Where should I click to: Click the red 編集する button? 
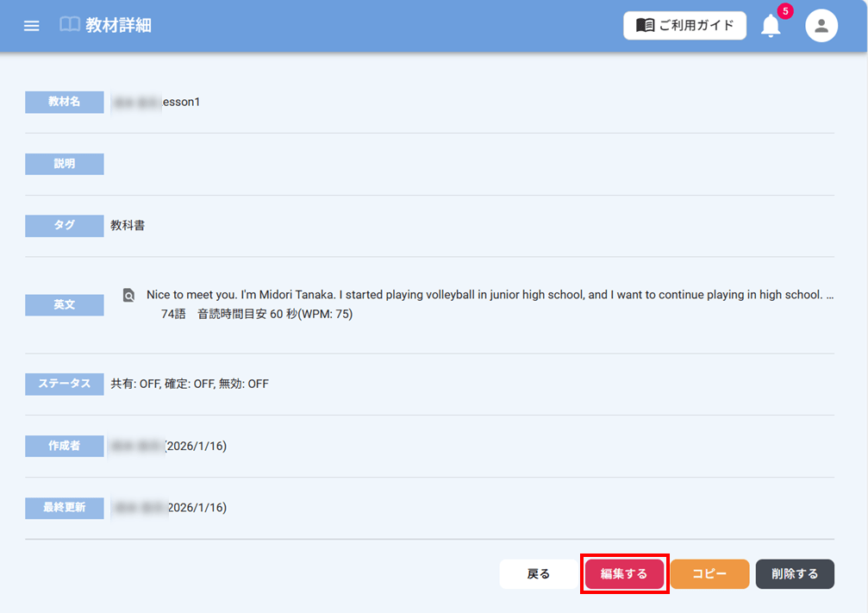(x=624, y=574)
